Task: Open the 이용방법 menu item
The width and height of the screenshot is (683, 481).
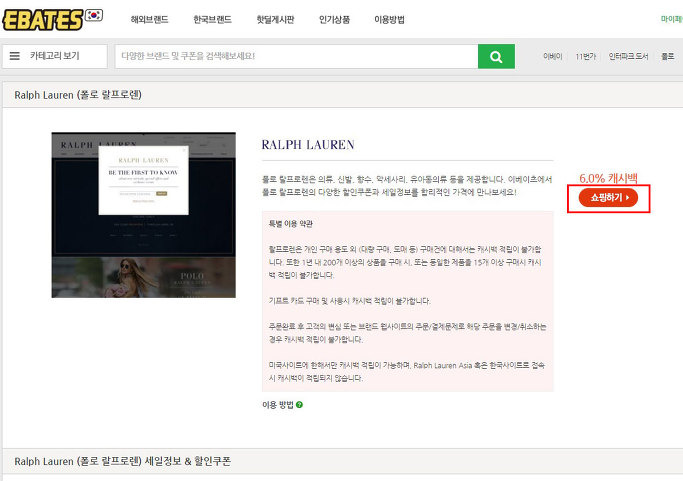Action: coord(389,20)
